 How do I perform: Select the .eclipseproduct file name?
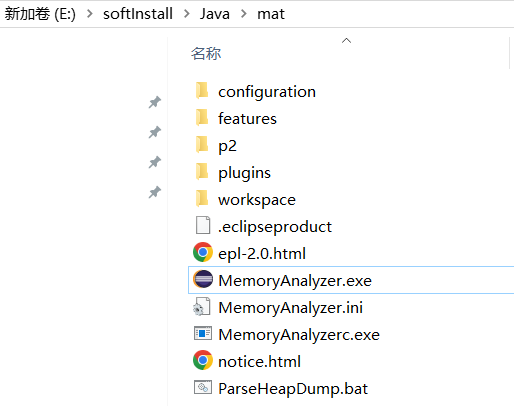[x=275, y=227]
